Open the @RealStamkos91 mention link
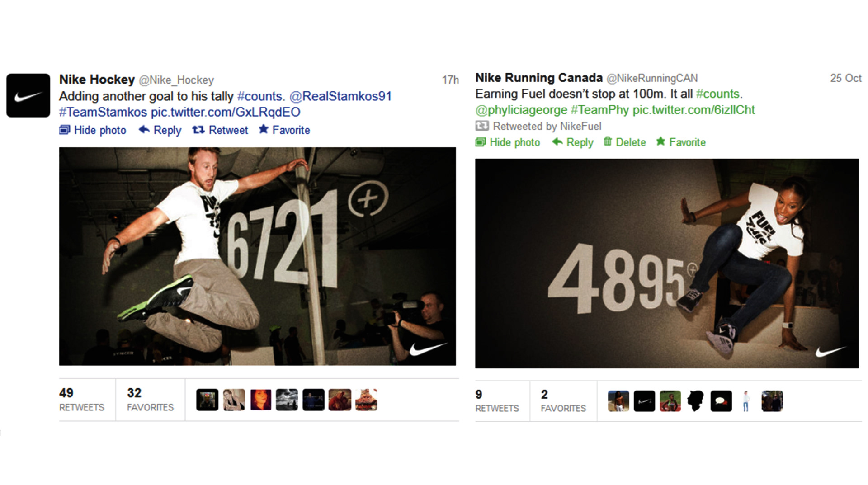 point(340,96)
